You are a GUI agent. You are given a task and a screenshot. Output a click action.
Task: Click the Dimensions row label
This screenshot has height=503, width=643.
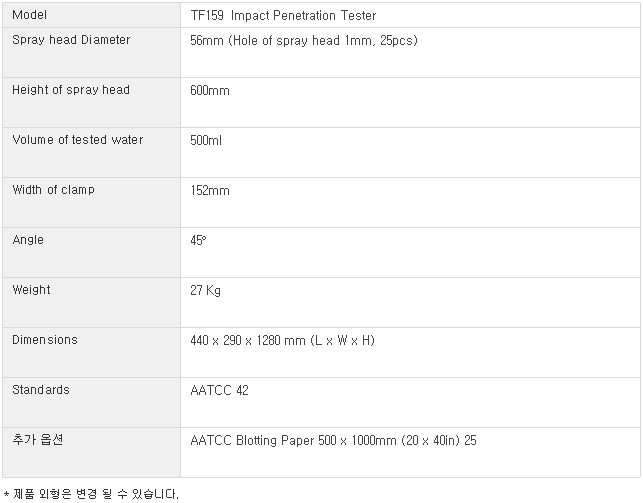pyautogui.click(x=44, y=340)
